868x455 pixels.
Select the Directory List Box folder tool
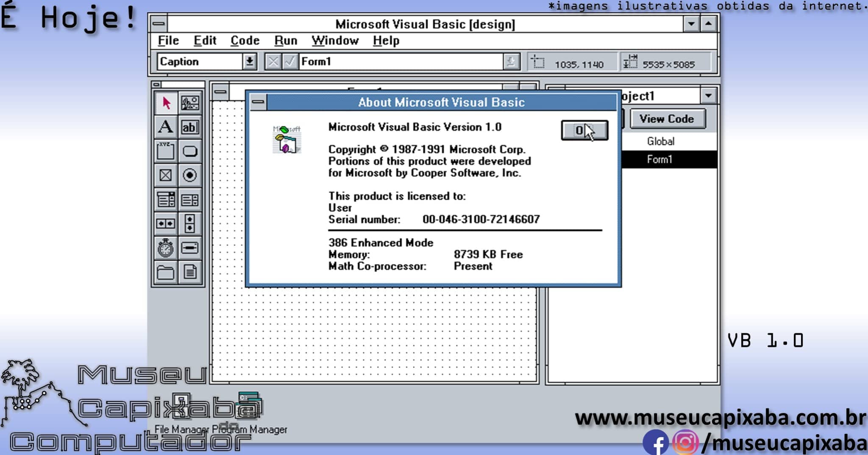click(x=166, y=272)
